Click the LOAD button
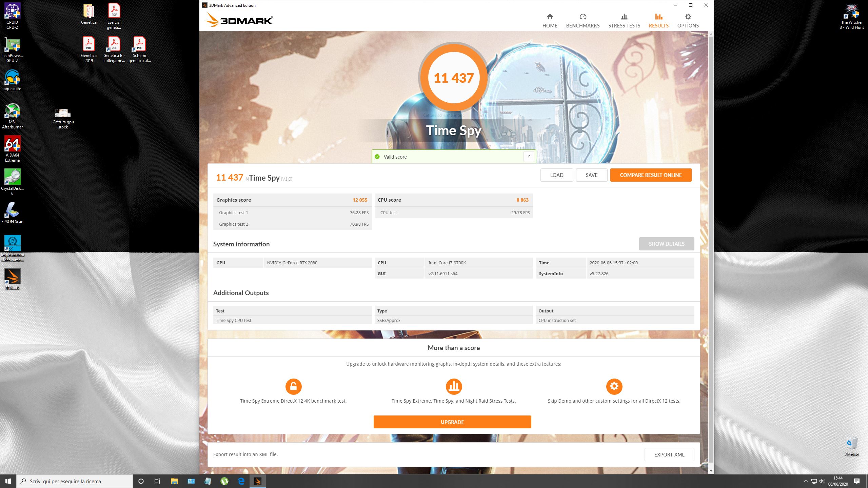This screenshot has height=488, width=868. point(556,175)
